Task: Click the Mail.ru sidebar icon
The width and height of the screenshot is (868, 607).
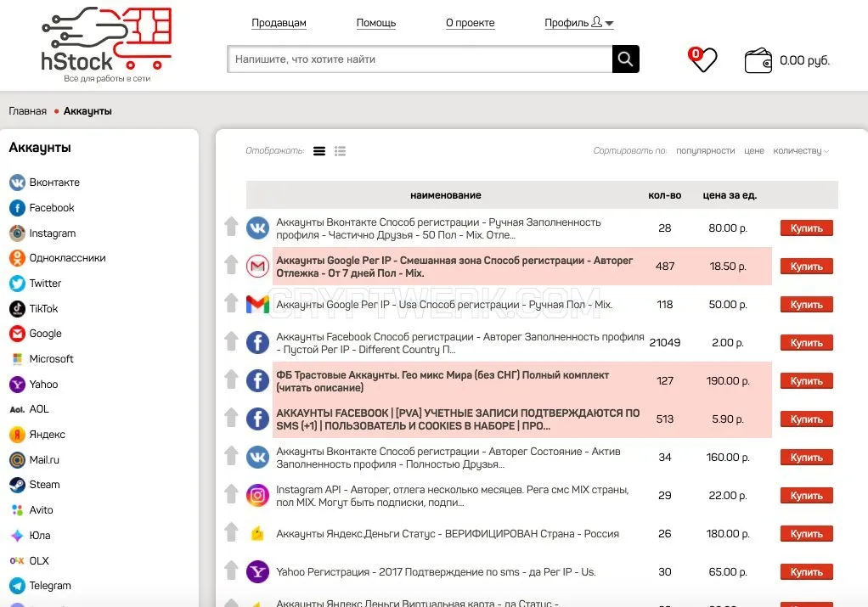Action: tap(17, 460)
